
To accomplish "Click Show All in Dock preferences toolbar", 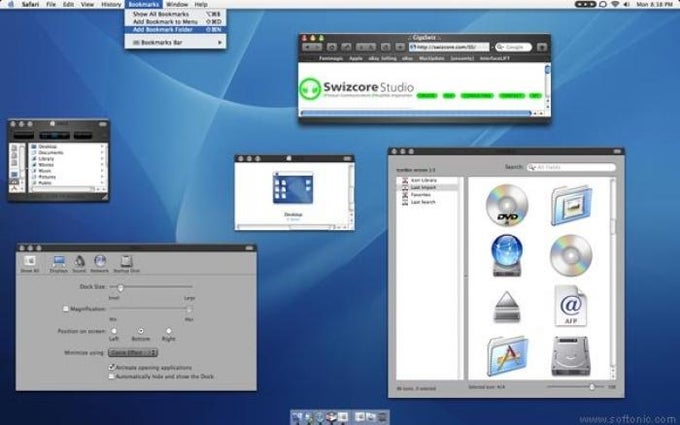I will pyautogui.click(x=29, y=264).
